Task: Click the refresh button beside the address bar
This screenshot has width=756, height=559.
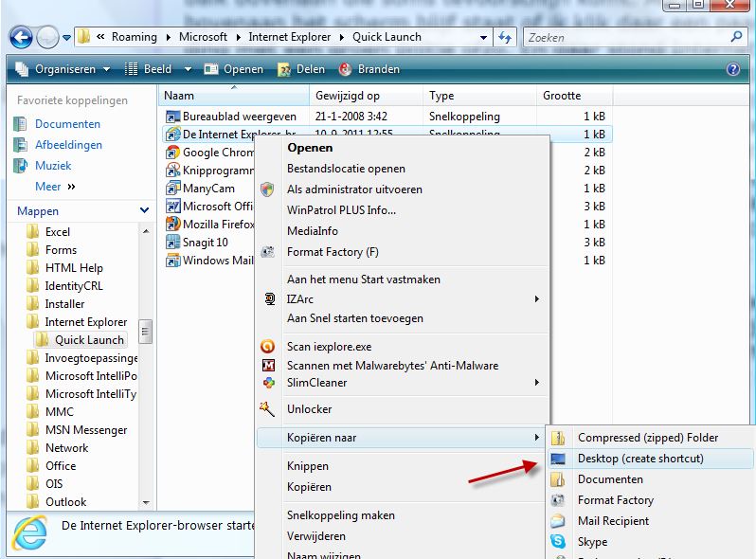Action: 505,38
